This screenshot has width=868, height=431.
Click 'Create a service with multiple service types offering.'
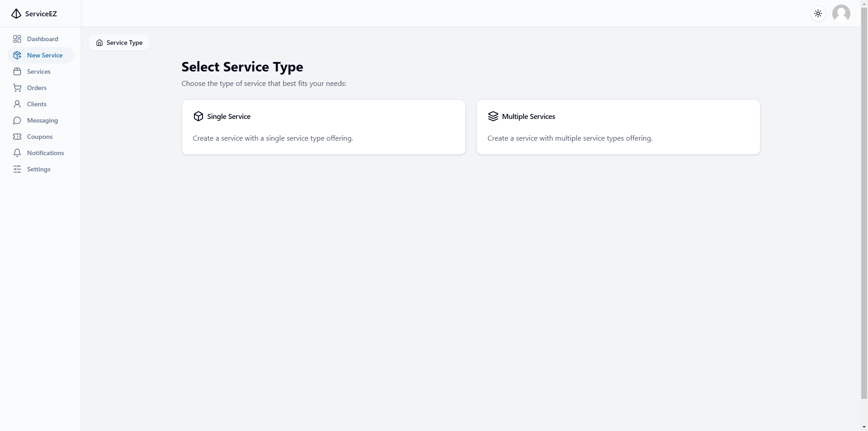pos(570,138)
